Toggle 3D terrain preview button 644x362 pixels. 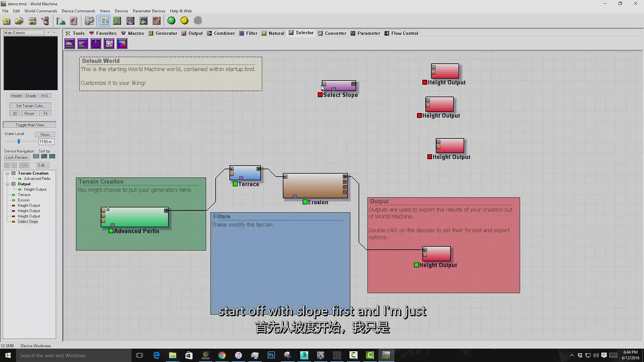click(x=15, y=114)
